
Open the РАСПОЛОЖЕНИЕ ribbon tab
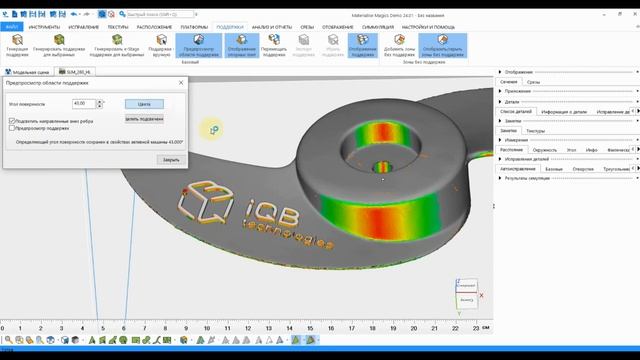(154, 27)
